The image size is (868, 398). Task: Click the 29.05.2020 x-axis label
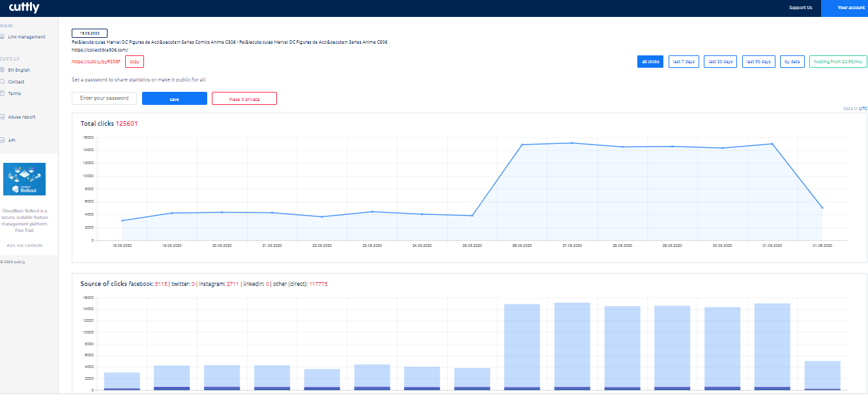[673, 246]
